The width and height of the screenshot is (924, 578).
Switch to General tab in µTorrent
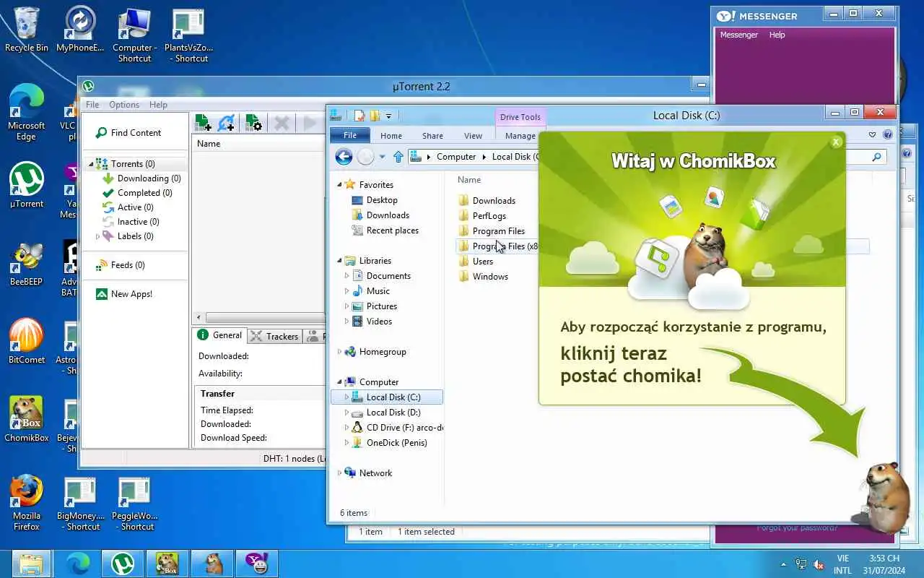(219, 335)
